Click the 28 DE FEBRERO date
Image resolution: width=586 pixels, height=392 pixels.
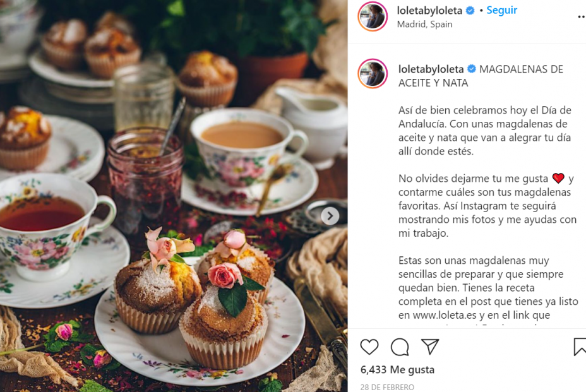pyautogui.click(x=387, y=387)
